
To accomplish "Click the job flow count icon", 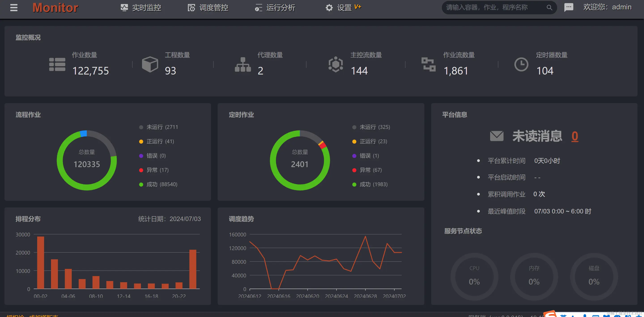I will pyautogui.click(x=428, y=64).
